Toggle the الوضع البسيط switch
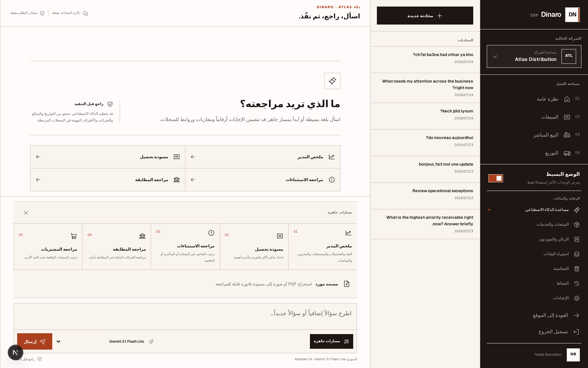 (496, 178)
